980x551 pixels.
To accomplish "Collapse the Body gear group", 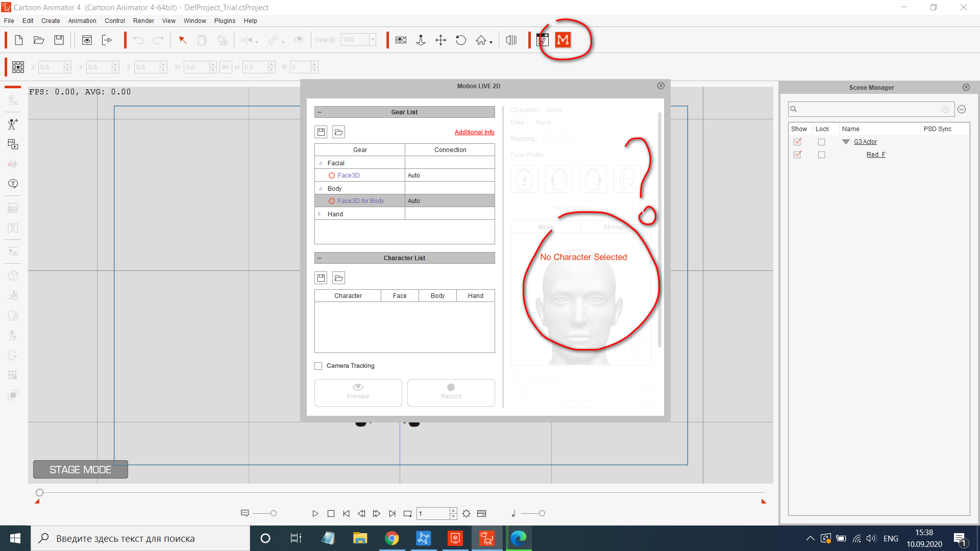I will [321, 189].
